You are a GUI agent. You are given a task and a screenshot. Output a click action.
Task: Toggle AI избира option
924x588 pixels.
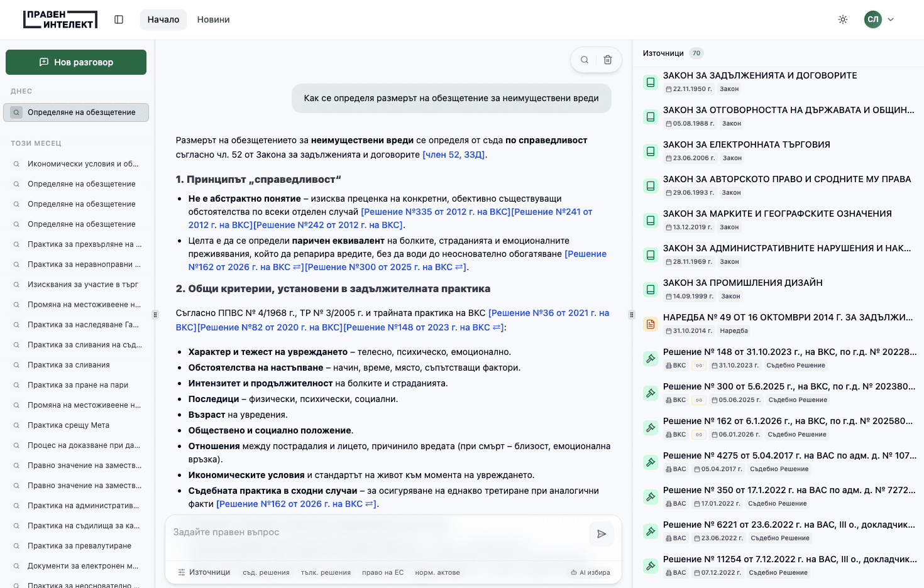[x=590, y=572]
